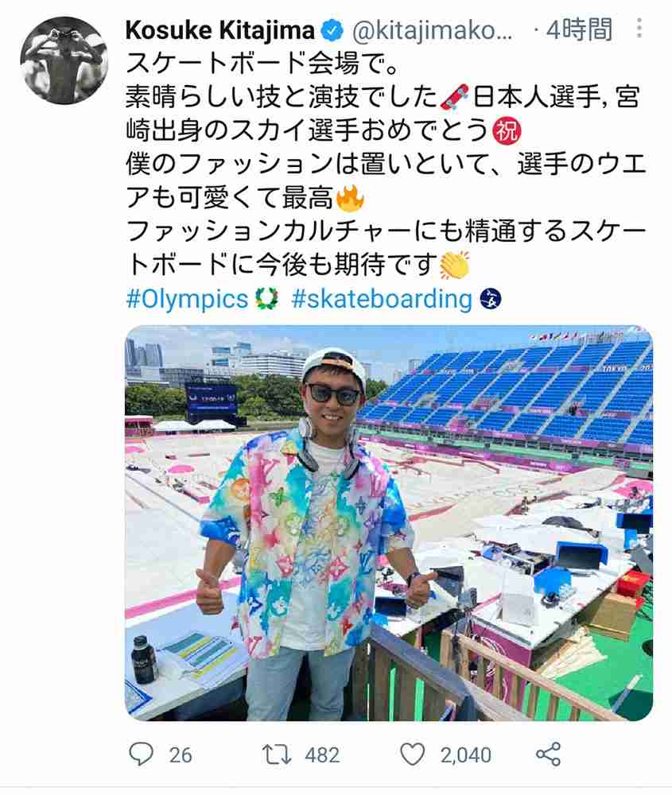
Task: Click the clapping hands emoji
Action: point(454,265)
